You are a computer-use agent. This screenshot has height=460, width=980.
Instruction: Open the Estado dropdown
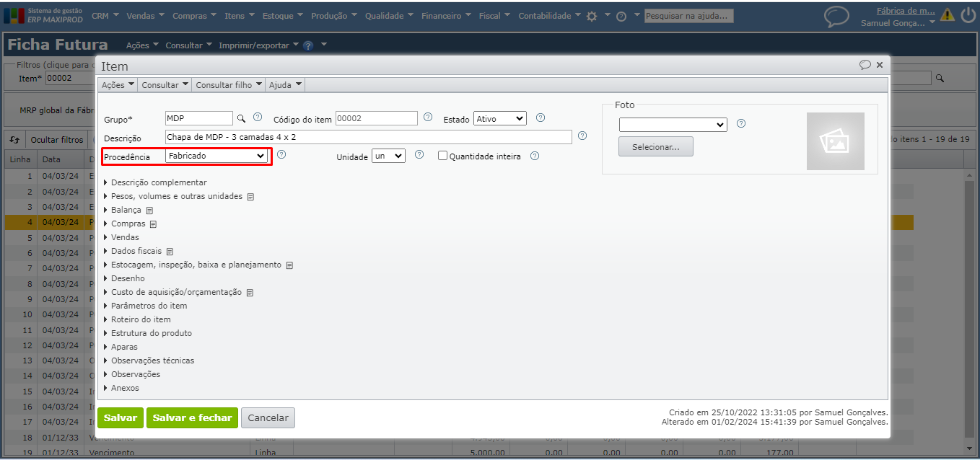pyautogui.click(x=500, y=118)
